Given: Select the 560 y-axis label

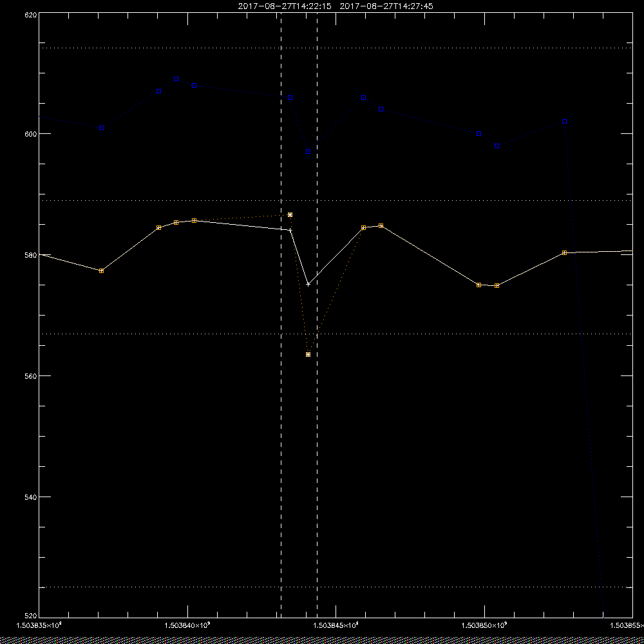Looking at the screenshot, I should pyautogui.click(x=31, y=376).
